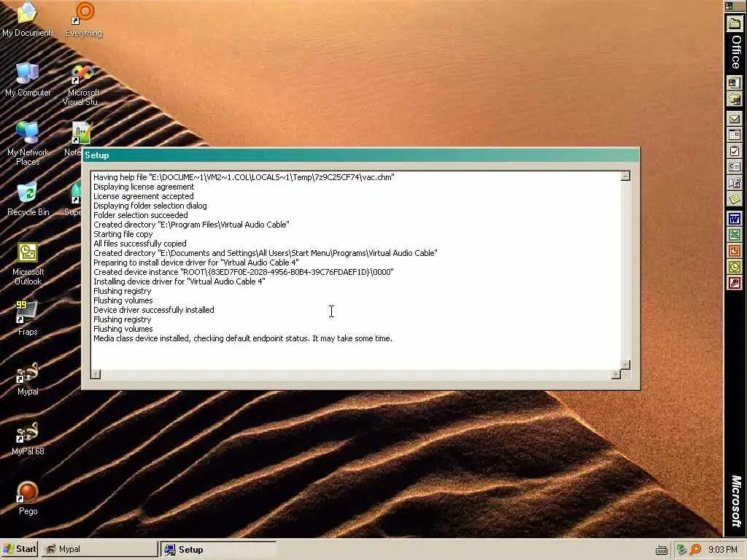Select the My Computer desktop icon
Image resolution: width=747 pixels, height=560 pixels.
[x=28, y=79]
